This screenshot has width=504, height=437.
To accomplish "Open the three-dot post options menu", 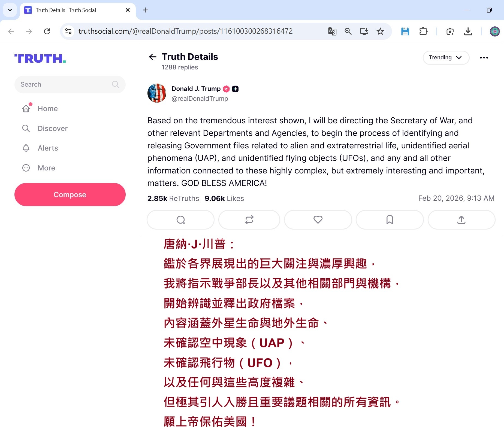I will 484,58.
